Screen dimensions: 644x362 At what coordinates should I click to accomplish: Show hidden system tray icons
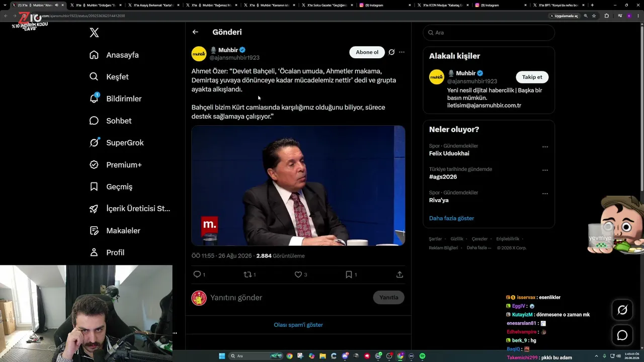tap(596, 356)
